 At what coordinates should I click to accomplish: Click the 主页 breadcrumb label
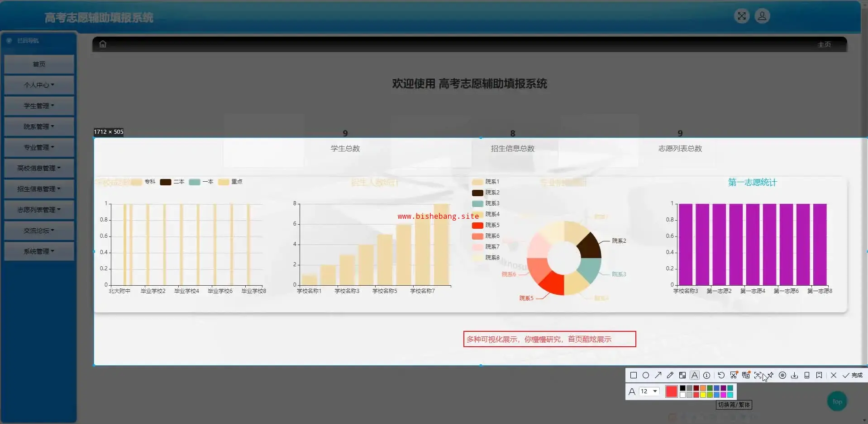point(824,44)
